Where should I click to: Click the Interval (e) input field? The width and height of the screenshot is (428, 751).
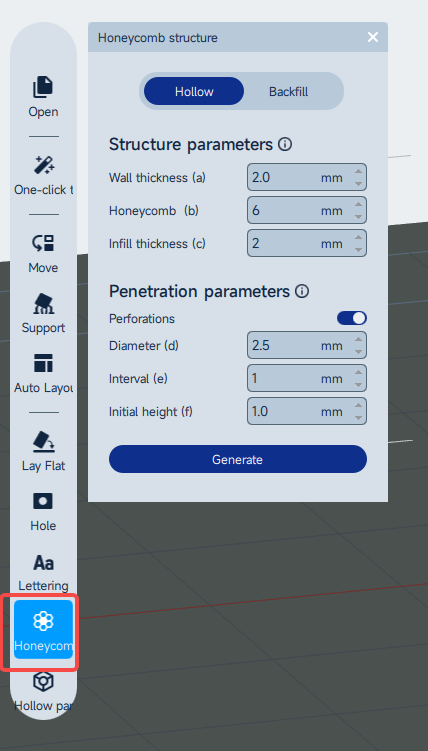tap(307, 378)
